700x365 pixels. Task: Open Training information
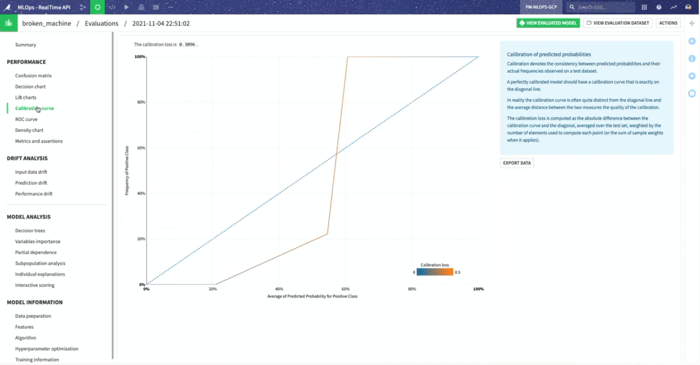click(37, 360)
